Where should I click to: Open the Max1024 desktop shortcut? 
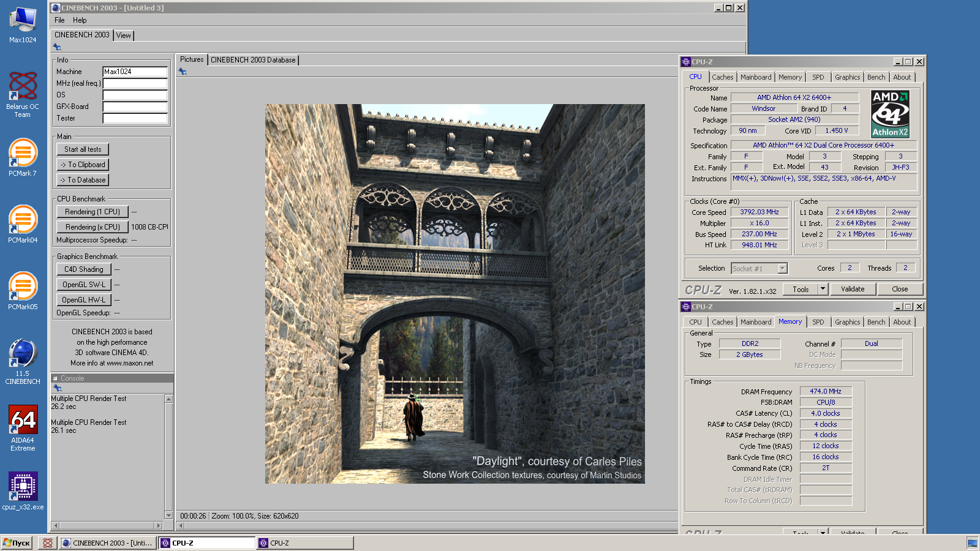click(x=23, y=25)
